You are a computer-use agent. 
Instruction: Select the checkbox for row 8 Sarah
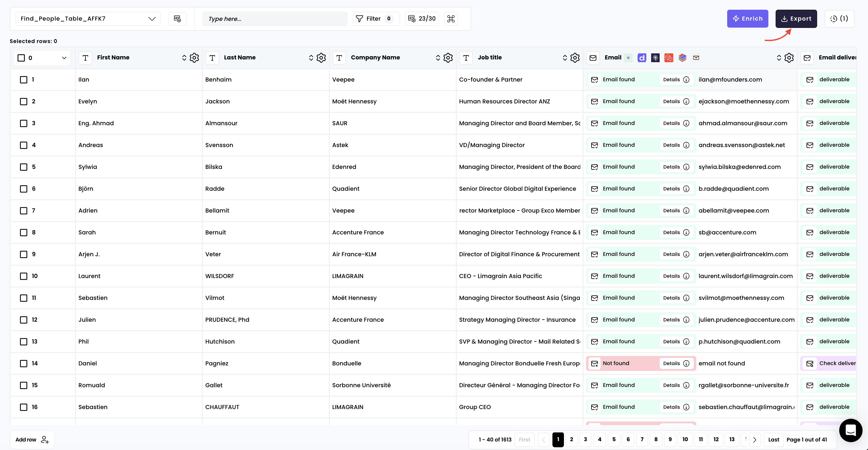pos(24,232)
